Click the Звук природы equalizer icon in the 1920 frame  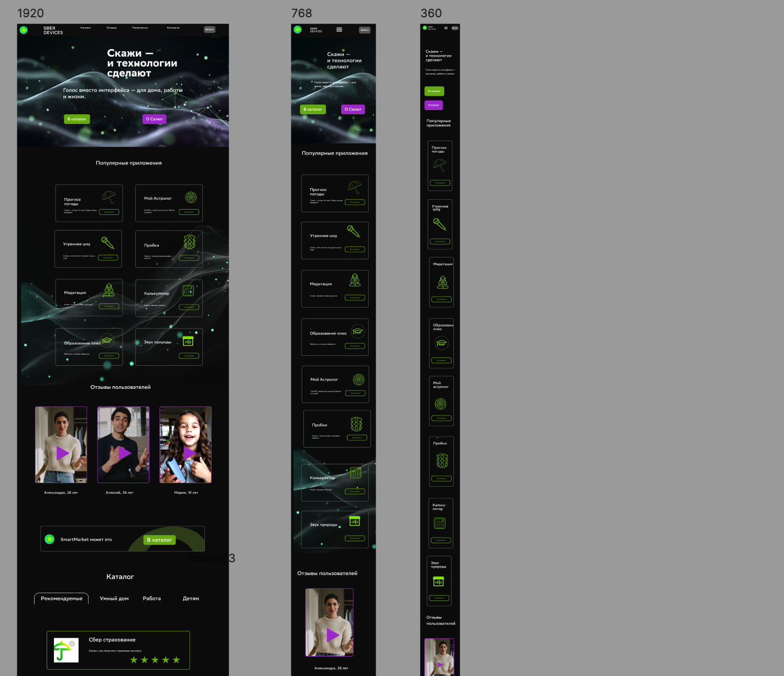click(188, 341)
